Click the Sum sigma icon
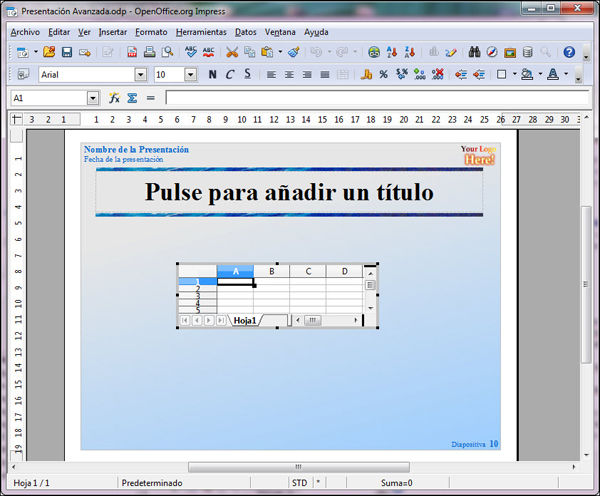 coord(131,98)
